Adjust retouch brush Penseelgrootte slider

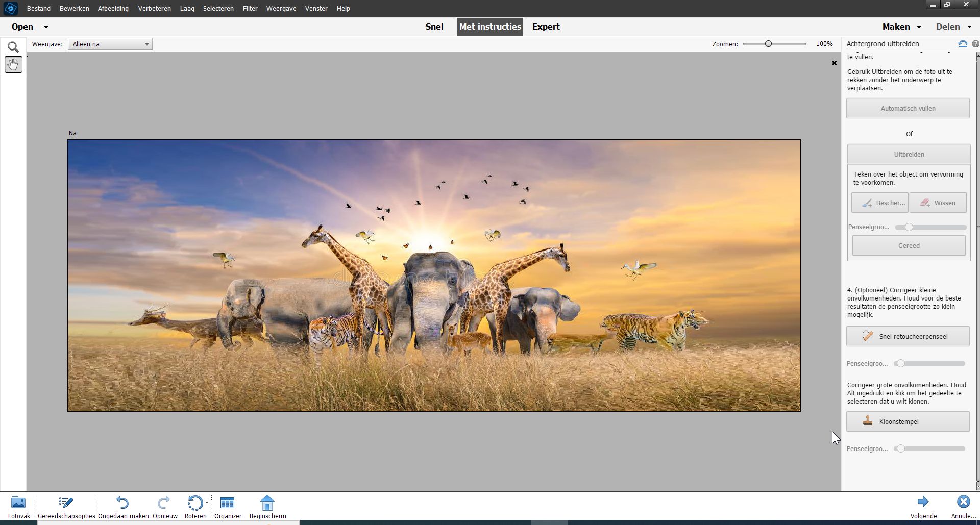click(929, 363)
